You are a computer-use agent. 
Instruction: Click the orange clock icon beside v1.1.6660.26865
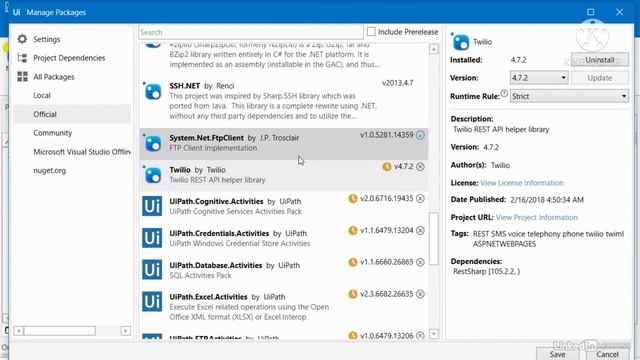click(x=353, y=262)
